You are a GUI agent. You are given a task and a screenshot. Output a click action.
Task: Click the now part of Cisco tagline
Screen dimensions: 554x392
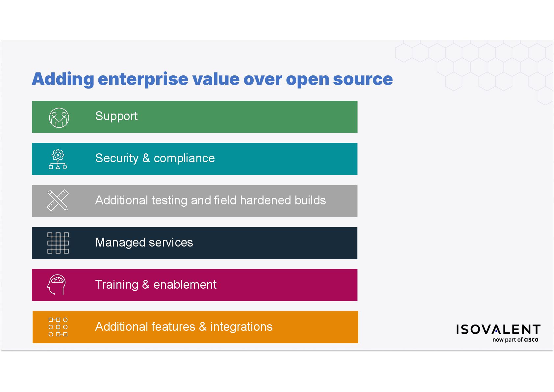tap(515, 340)
